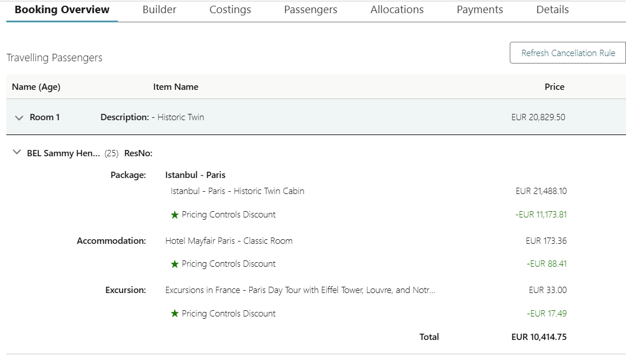The width and height of the screenshot is (626, 364).
Task: Open the Costings tab
Action: (x=230, y=10)
